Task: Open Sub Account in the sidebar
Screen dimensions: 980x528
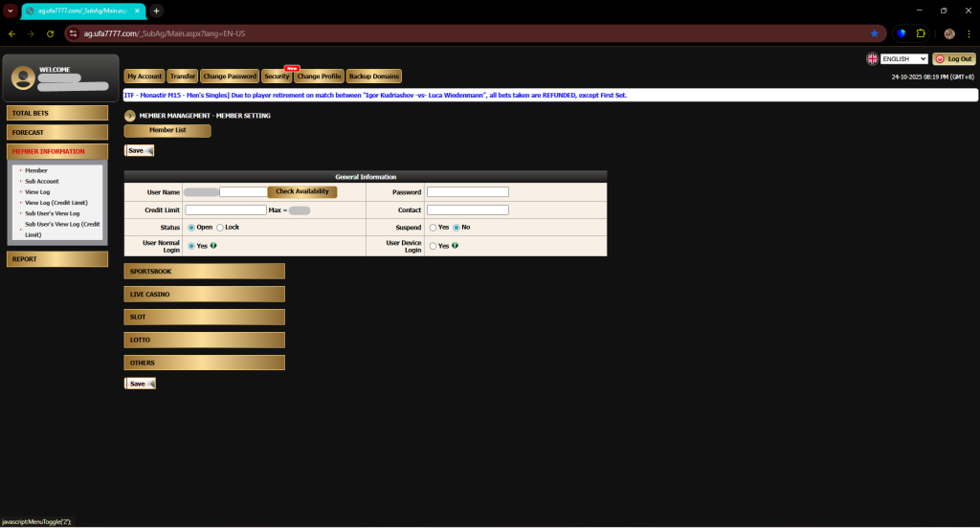Action: [x=42, y=181]
